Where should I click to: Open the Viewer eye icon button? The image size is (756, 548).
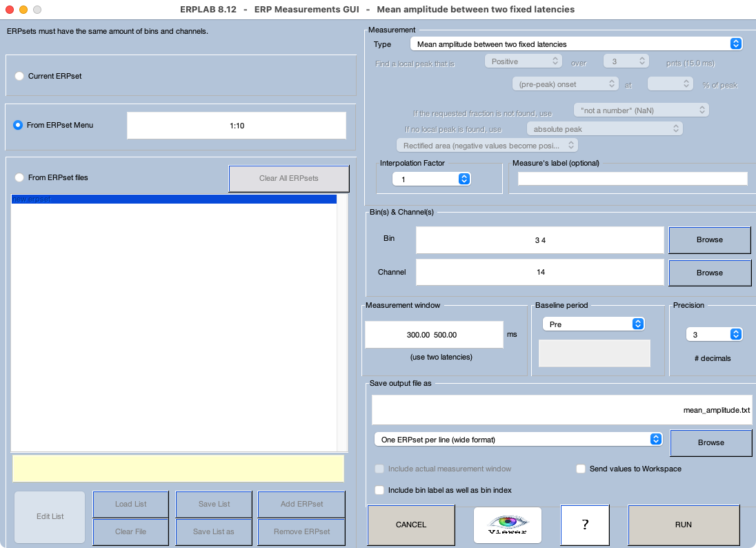(507, 525)
